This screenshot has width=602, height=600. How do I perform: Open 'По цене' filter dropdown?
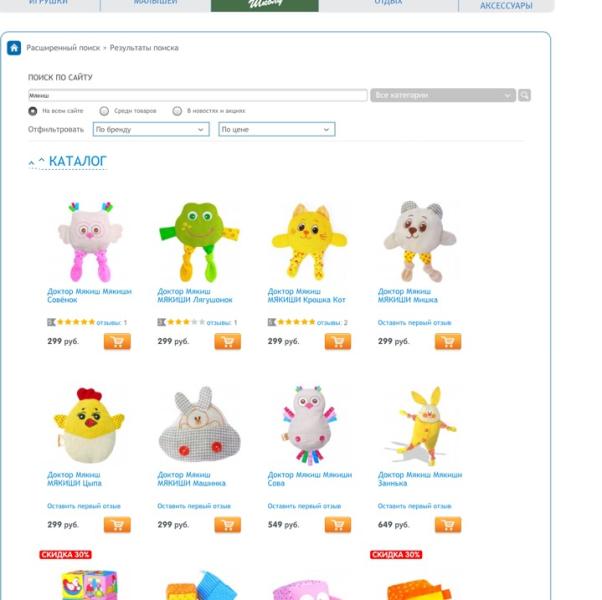[277, 129]
